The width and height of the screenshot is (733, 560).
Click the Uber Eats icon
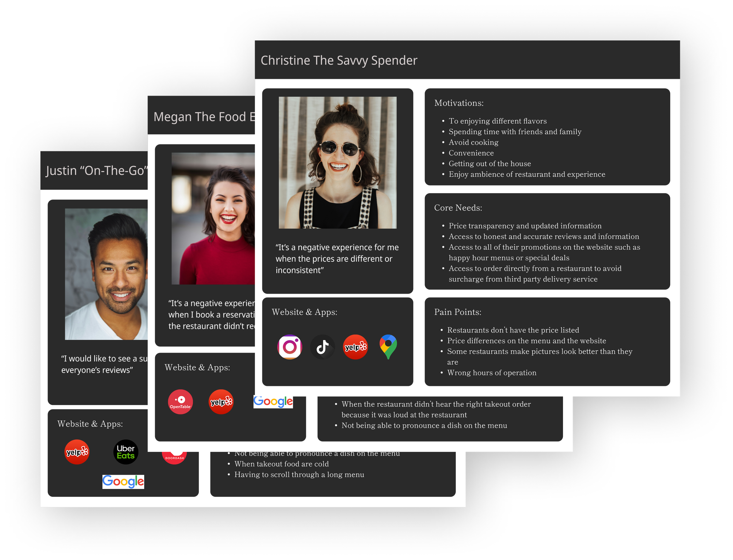click(125, 452)
